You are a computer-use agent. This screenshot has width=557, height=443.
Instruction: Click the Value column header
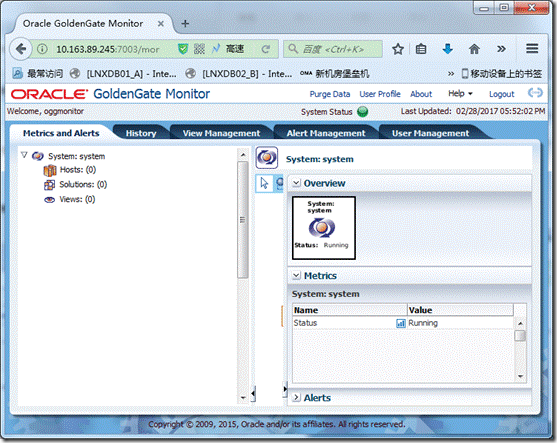click(460, 310)
